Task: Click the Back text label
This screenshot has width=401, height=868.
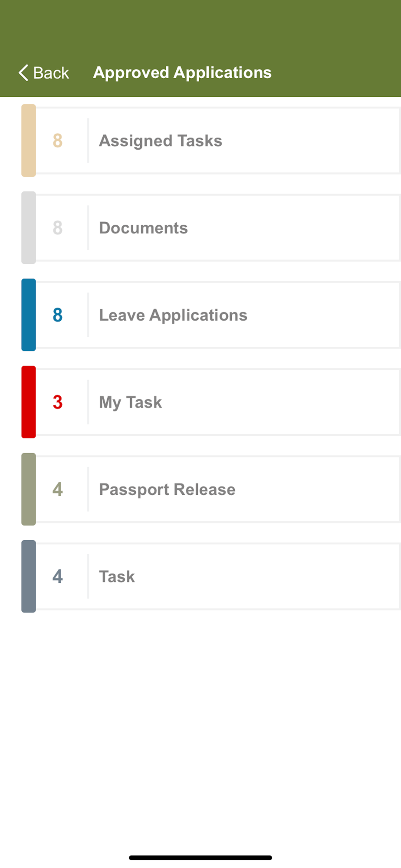Action: tap(51, 73)
